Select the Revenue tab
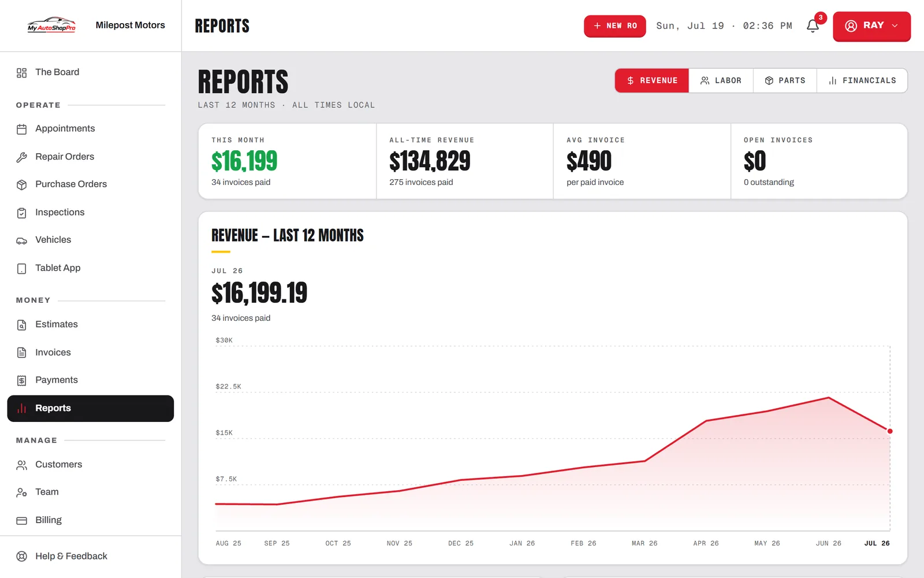The width and height of the screenshot is (924, 578). click(652, 80)
